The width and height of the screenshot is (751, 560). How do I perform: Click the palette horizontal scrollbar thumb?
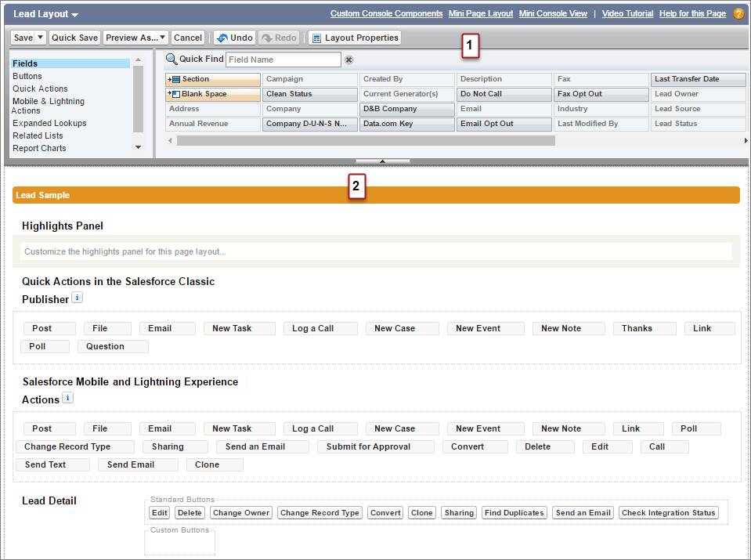click(366, 140)
